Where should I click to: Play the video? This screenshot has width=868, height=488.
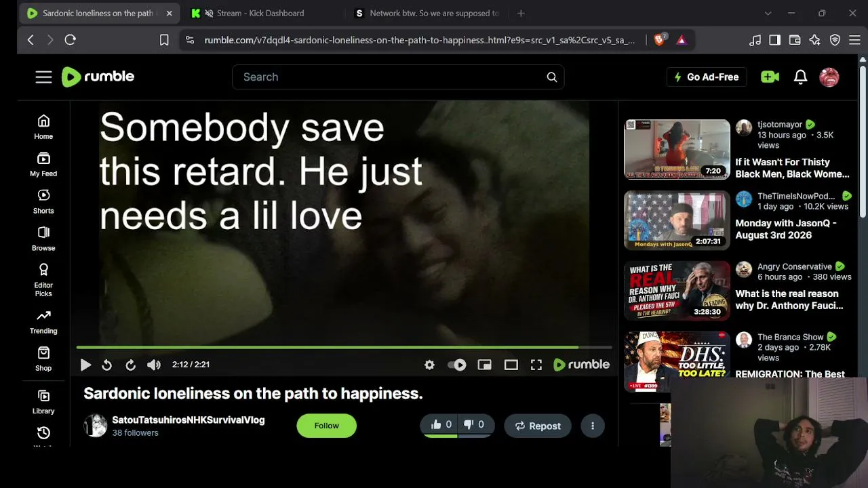pos(85,365)
